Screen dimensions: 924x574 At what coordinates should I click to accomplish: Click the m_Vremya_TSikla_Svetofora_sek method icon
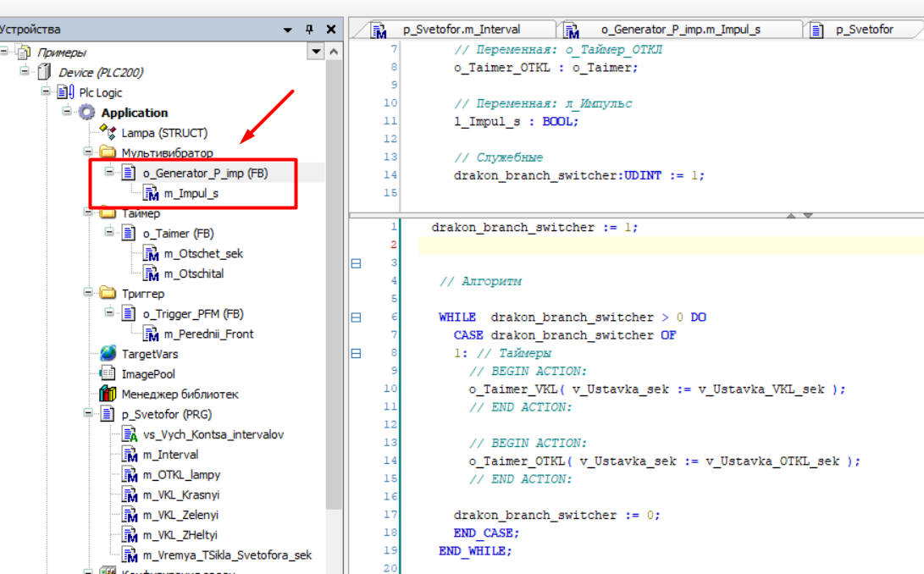(x=130, y=555)
